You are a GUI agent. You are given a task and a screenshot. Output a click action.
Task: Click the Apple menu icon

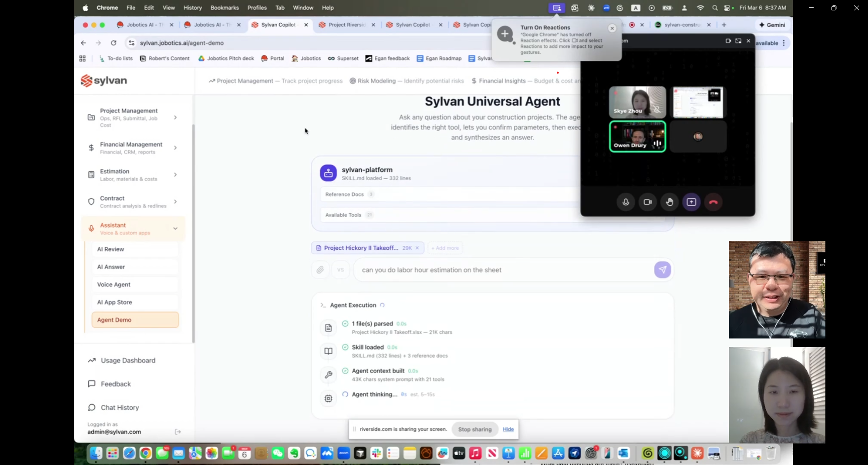(85, 8)
